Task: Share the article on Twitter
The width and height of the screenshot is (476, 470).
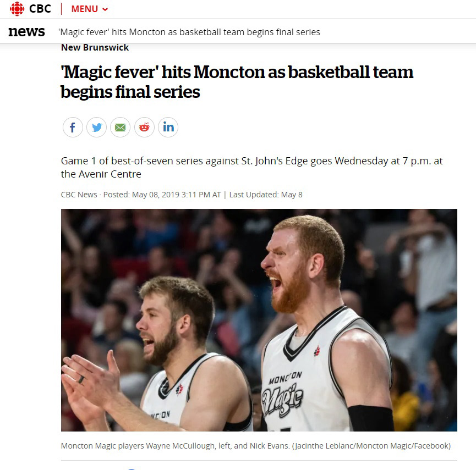Action: (x=96, y=128)
